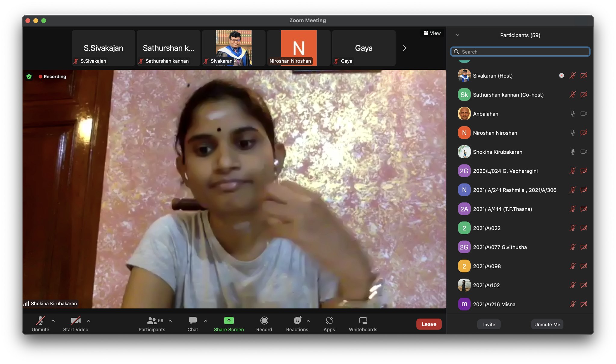The width and height of the screenshot is (616, 364).
Task: Click the Sk avatar of Sathurshan kannan
Action: tap(464, 95)
